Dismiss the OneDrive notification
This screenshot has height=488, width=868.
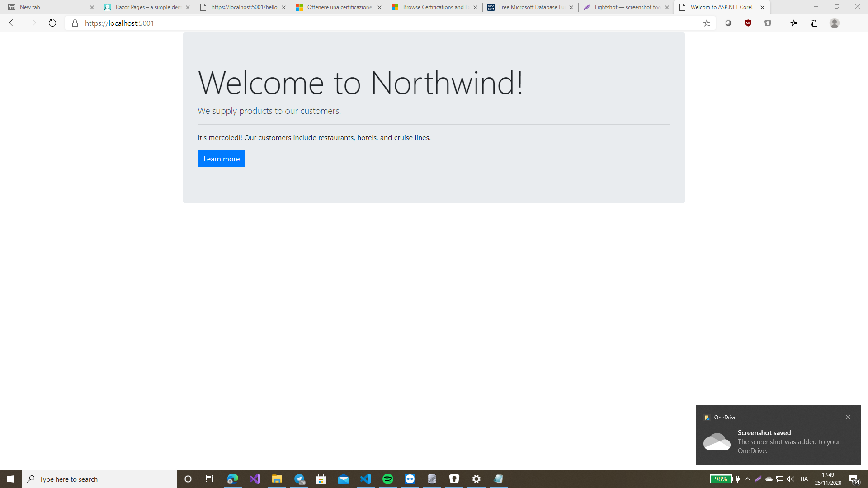click(848, 417)
